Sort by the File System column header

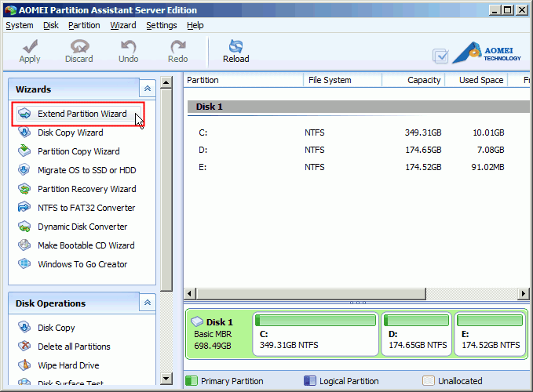pyautogui.click(x=342, y=80)
